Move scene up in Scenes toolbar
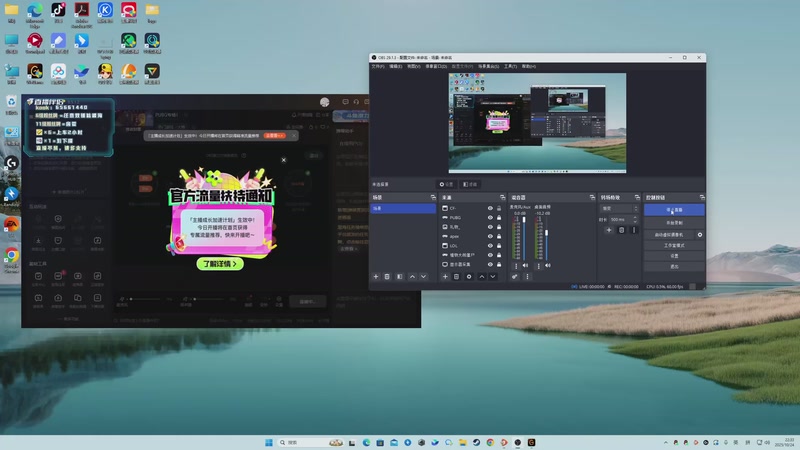This screenshot has height=450, width=800. pyautogui.click(x=412, y=277)
